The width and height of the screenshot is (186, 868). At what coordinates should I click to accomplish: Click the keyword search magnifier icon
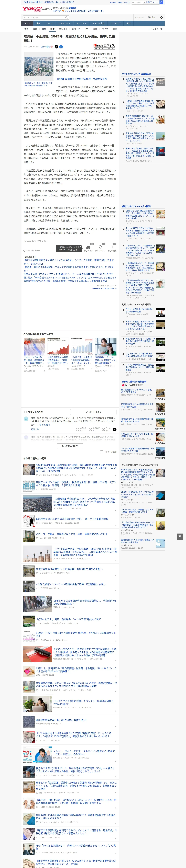click(x=66, y=18)
